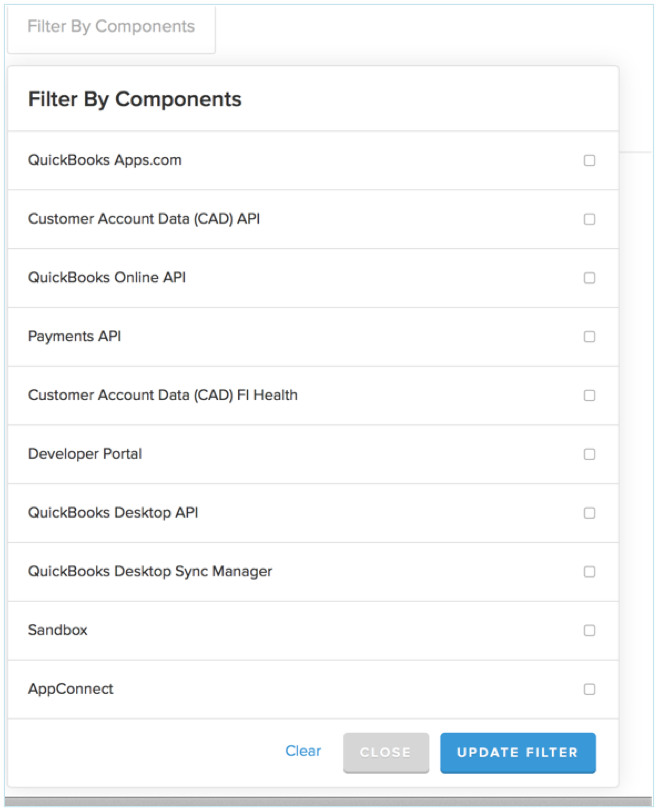Viewport: 658px width, 810px height.
Task: Select the AppConnect checkbox
Action: point(589,689)
